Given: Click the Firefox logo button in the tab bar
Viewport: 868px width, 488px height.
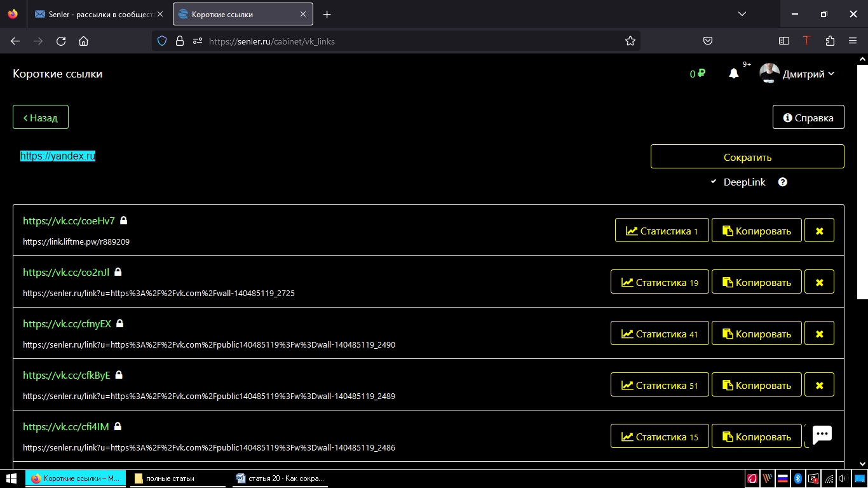Looking at the screenshot, I should coord(13,14).
